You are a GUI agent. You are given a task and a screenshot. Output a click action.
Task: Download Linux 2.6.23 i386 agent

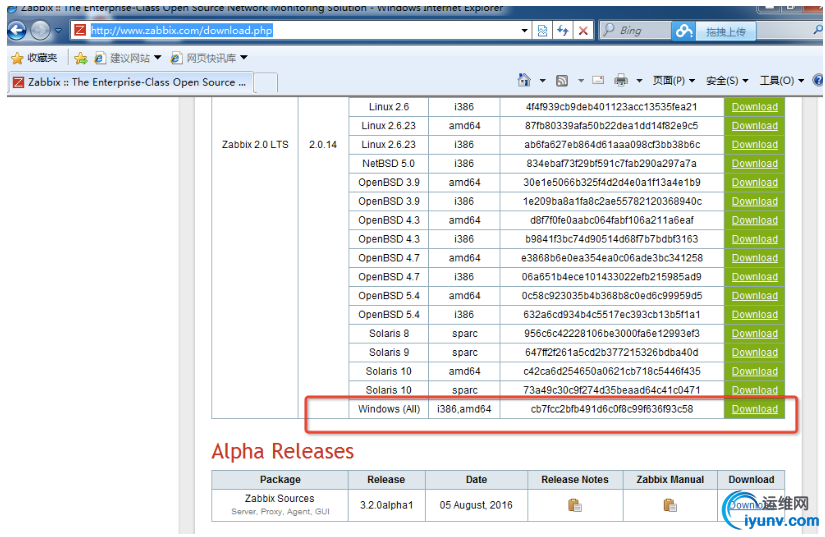tap(754, 145)
